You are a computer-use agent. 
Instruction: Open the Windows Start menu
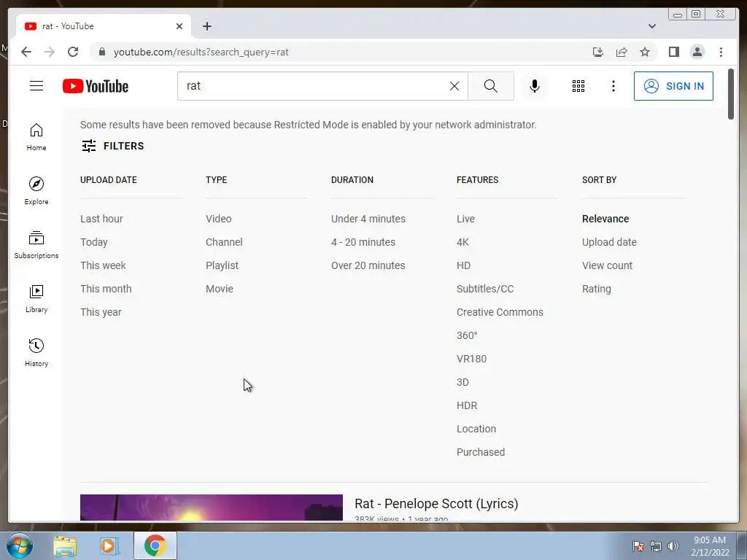[x=20, y=545]
